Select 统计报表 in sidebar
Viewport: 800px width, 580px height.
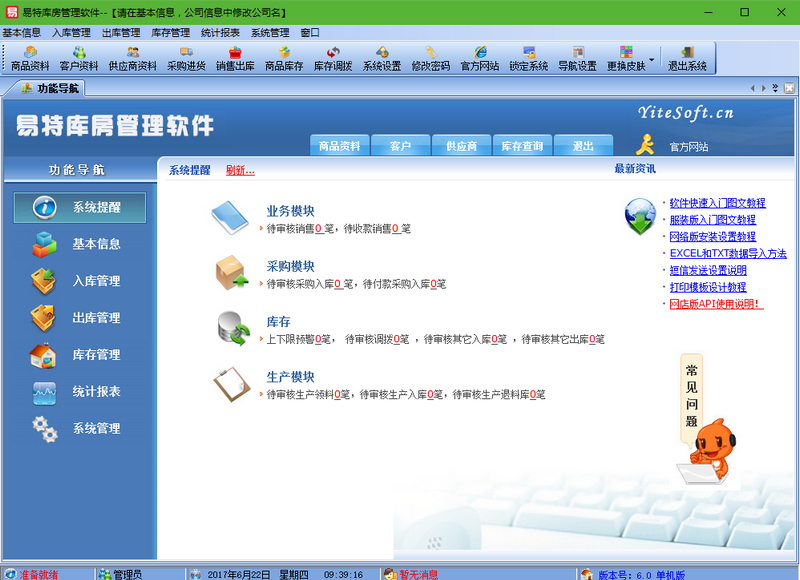click(x=80, y=391)
